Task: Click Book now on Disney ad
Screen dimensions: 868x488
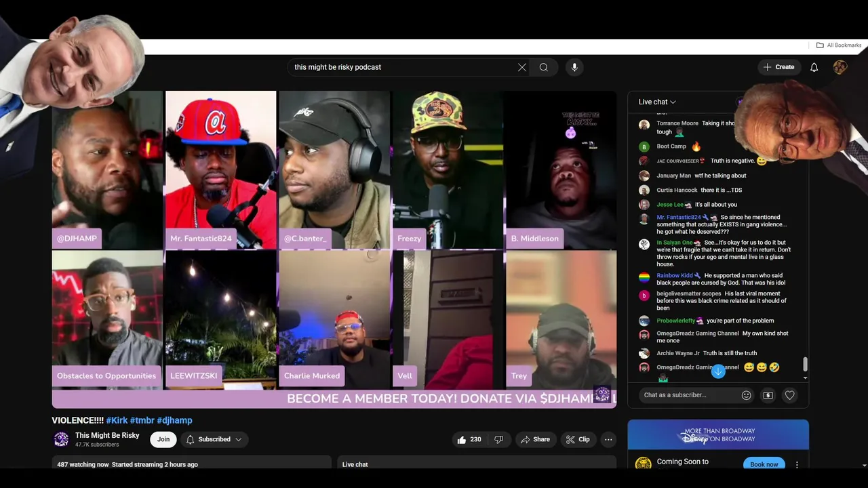Action: click(764, 464)
